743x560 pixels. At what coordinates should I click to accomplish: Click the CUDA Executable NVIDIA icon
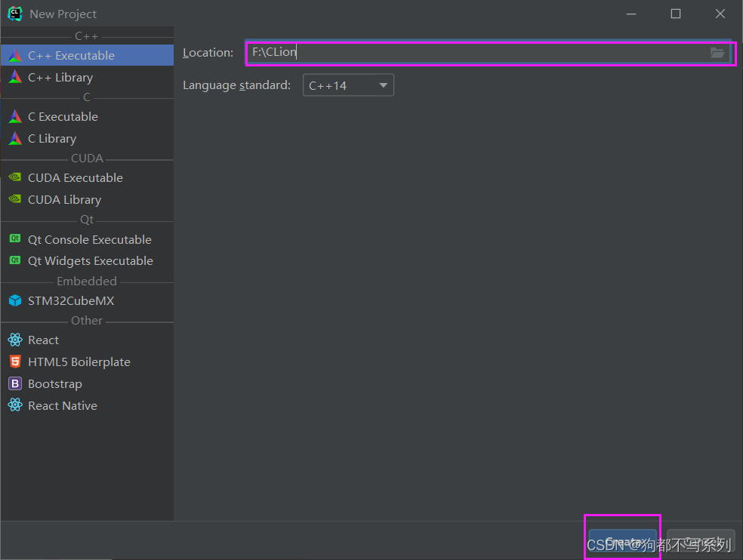pyautogui.click(x=15, y=177)
